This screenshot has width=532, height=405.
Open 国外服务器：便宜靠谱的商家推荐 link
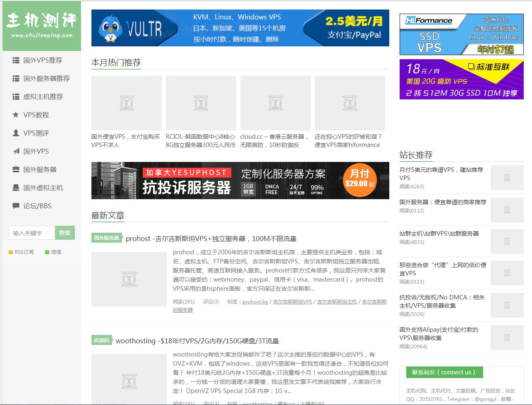pyautogui.click(x=443, y=202)
